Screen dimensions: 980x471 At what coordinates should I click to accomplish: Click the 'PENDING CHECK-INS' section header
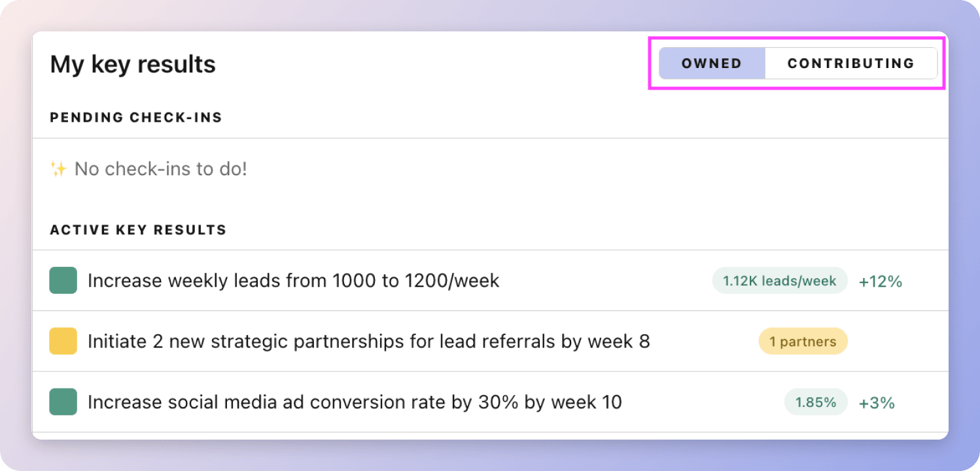click(x=136, y=118)
